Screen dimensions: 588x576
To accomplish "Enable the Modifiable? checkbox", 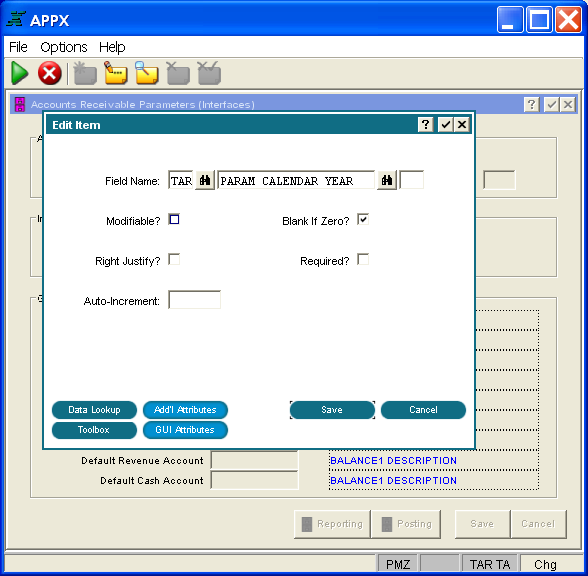I will 174,219.
